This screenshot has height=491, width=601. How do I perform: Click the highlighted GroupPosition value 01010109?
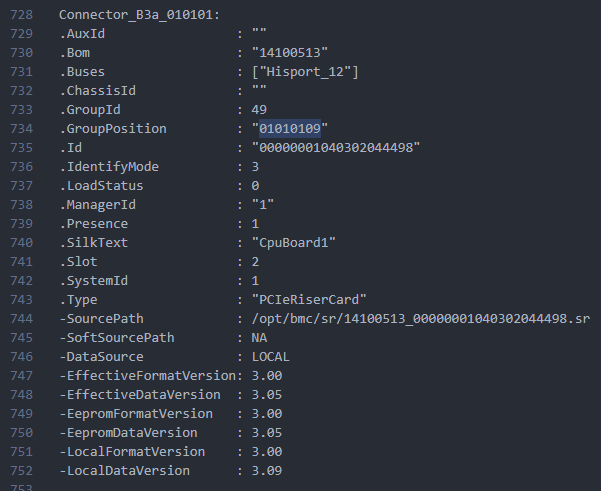[x=290, y=129]
